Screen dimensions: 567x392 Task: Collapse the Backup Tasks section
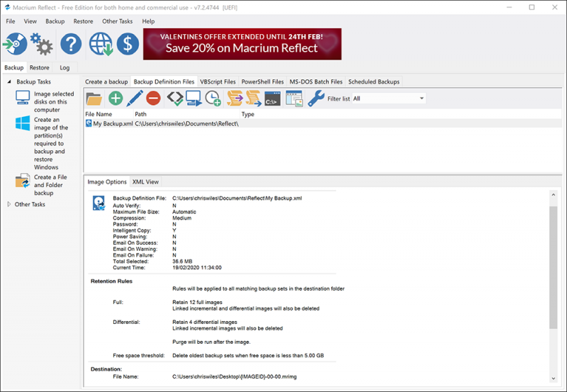9,82
